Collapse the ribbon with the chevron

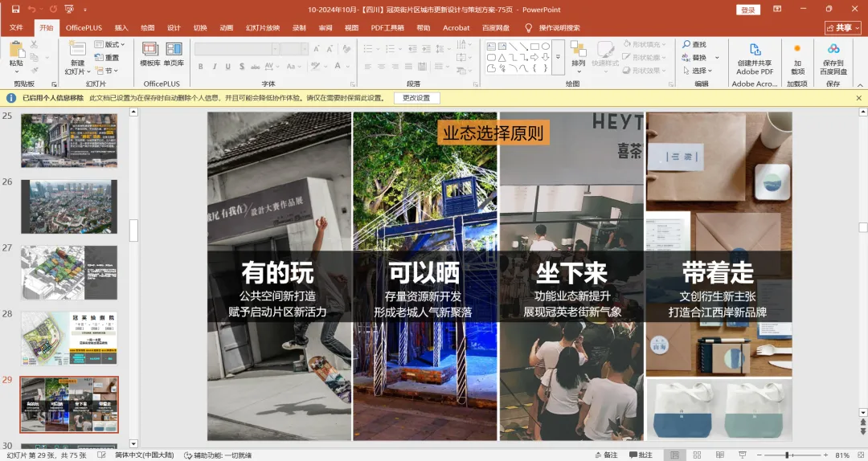[x=860, y=84]
